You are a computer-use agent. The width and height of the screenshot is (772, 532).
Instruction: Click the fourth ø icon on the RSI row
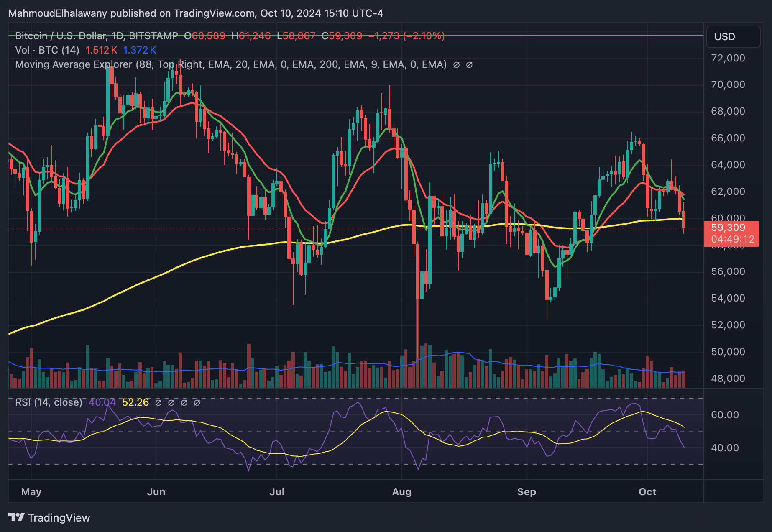(197, 402)
